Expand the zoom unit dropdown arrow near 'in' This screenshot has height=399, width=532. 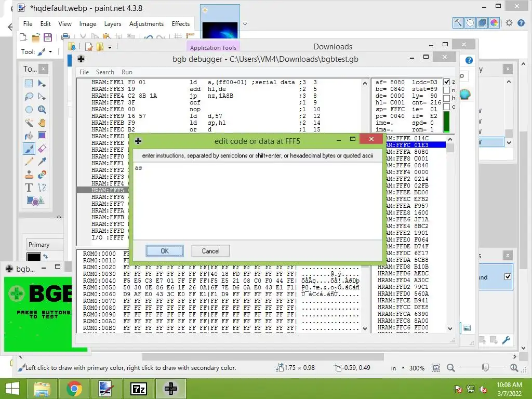(x=403, y=368)
